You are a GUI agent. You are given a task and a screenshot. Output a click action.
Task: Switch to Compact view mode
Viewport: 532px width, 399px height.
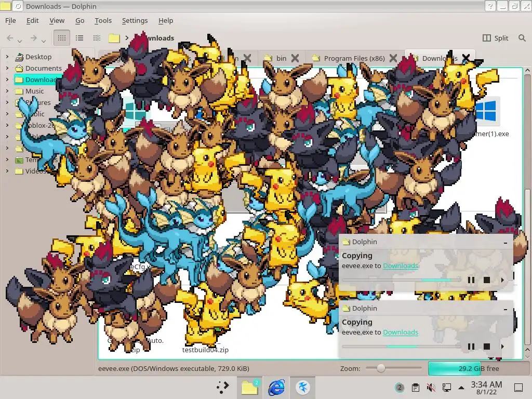click(x=97, y=38)
